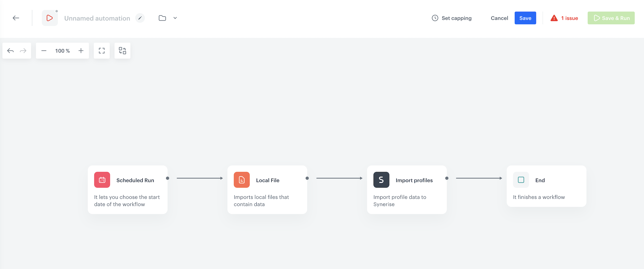644x269 pixels.
Task: Zoom in with the plus control
Action: pyautogui.click(x=81, y=51)
